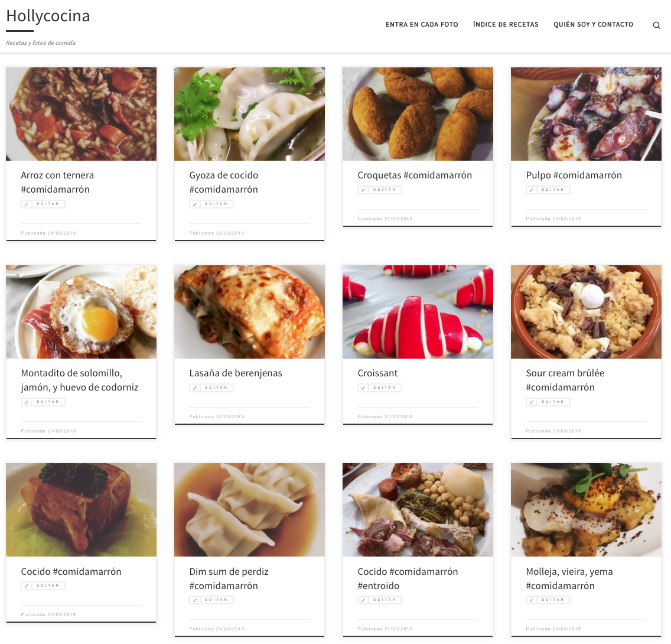Image resolution: width=671 pixels, height=644 pixels.
Task: Click pencil edit icon under Arroz con ternera
Action: (x=27, y=204)
